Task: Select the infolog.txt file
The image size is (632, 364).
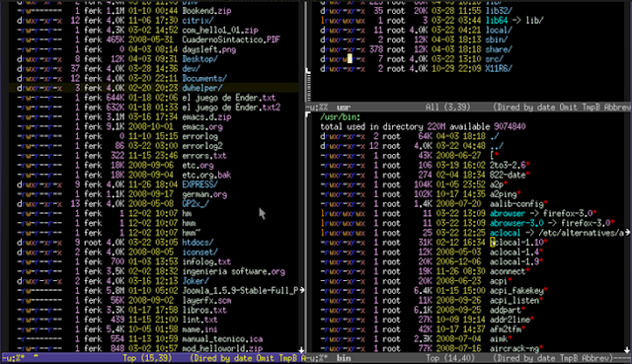Action: pyautogui.click(x=206, y=262)
